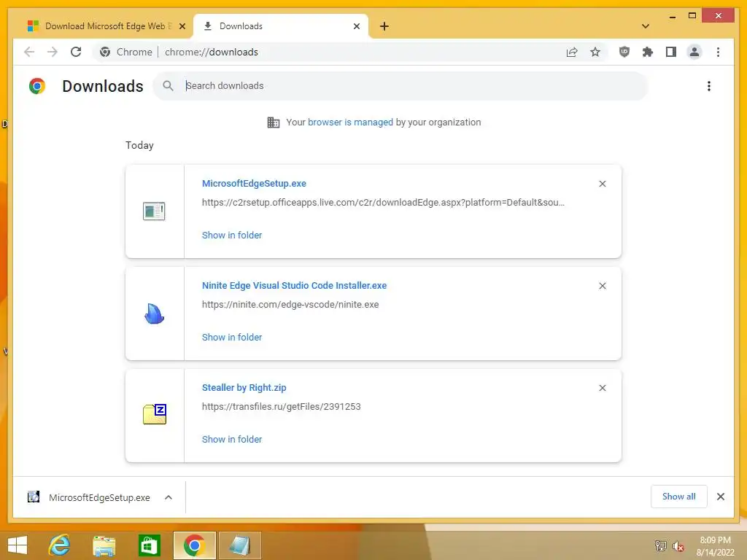Click the search magnifier icon in Downloads
Viewport: 747px width, 560px height.
(x=168, y=86)
